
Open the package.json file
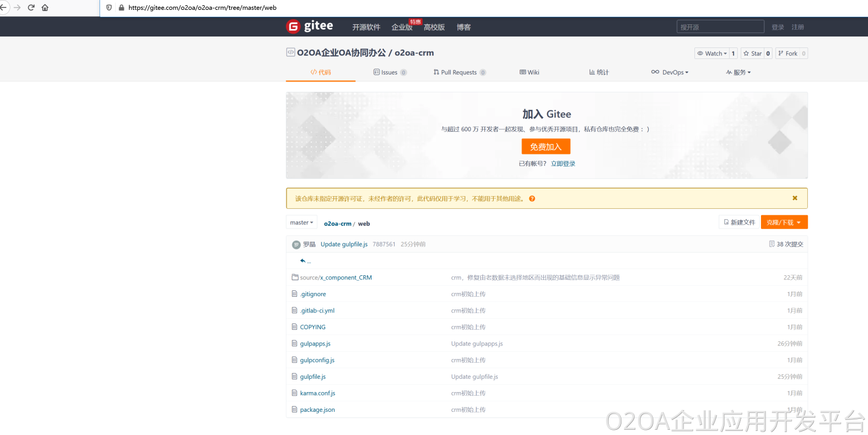coord(317,410)
